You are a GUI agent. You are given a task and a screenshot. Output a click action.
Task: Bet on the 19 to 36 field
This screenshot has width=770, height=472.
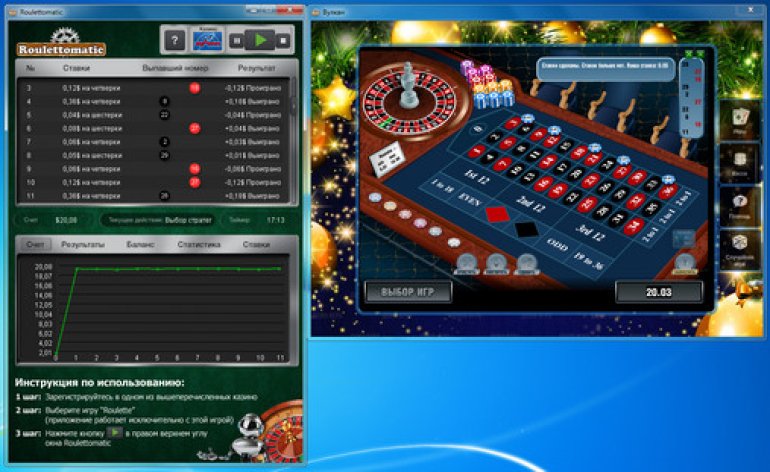591,259
